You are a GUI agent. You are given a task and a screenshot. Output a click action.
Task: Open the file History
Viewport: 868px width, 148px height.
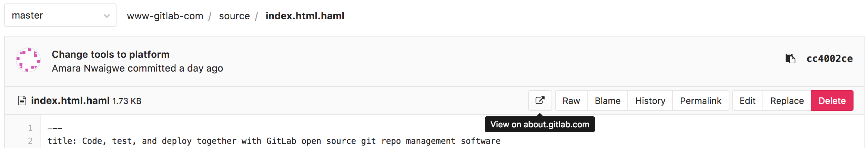click(x=650, y=101)
